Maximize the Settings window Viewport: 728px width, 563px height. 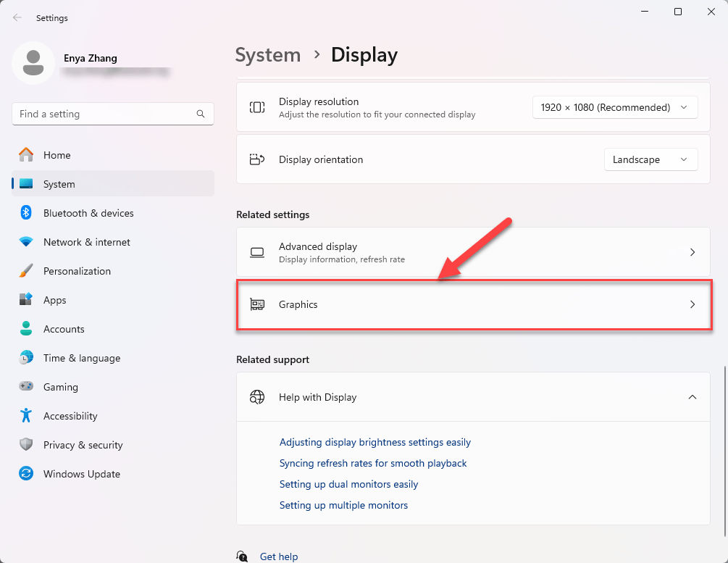point(678,12)
